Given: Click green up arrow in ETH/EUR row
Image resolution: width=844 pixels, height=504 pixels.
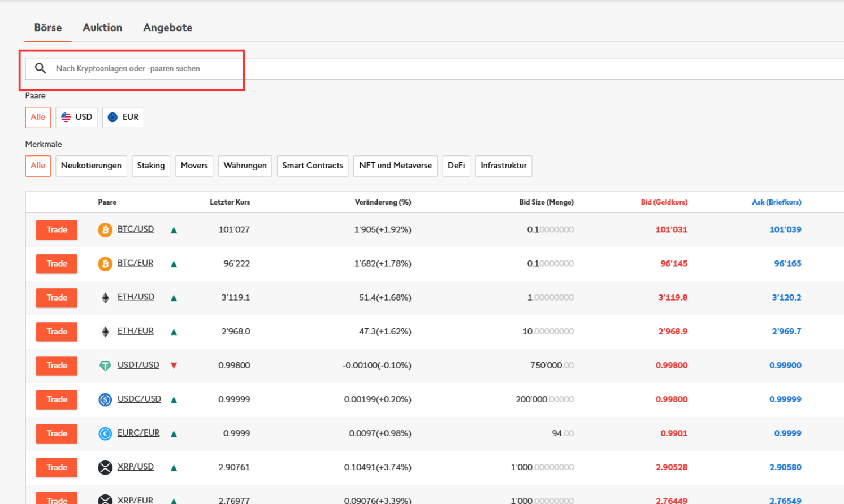Looking at the screenshot, I should 174,332.
